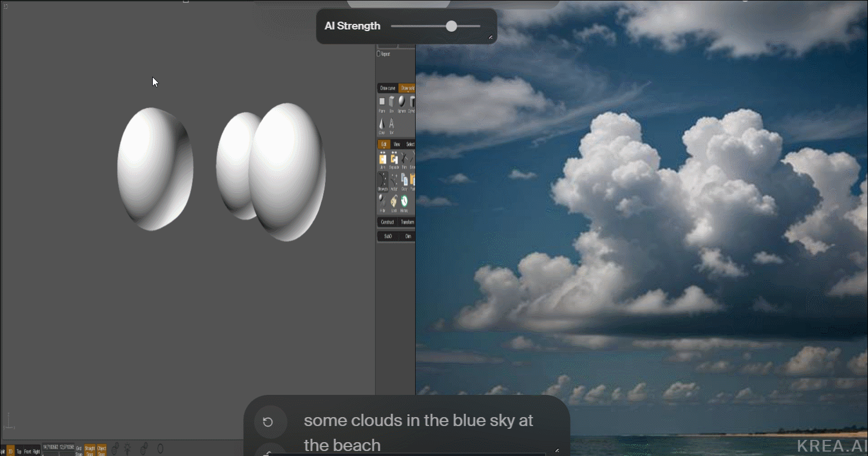The height and width of the screenshot is (456, 868).
Task: Disable Object Snap toggle
Action: (x=102, y=450)
